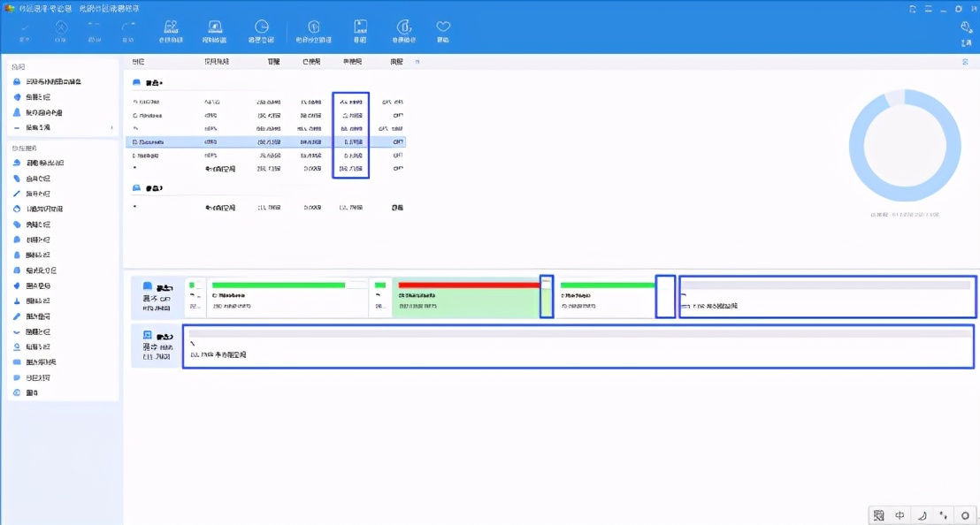Click the view toggle icon right of header row
Image resolution: width=980 pixels, height=525 pixels.
pos(965,62)
